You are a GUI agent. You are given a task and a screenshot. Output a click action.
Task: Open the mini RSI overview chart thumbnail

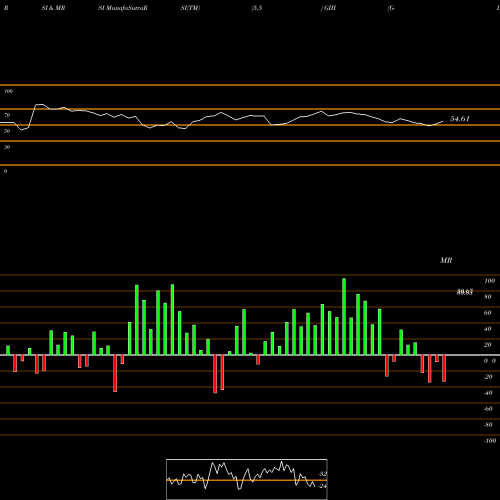[x=247, y=479]
